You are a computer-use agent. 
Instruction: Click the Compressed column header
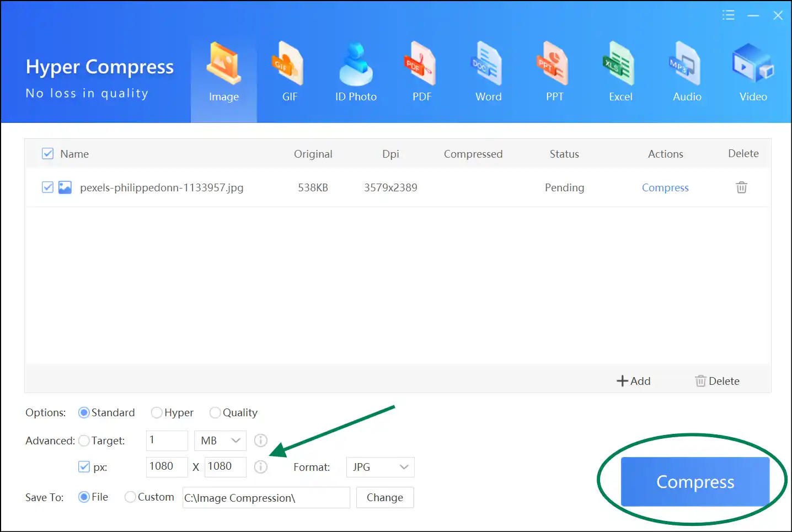pos(473,154)
